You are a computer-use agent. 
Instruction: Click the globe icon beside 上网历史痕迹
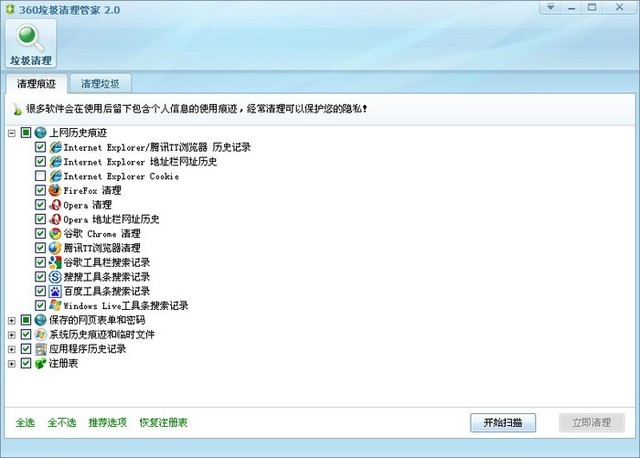click(x=40, y=133)
